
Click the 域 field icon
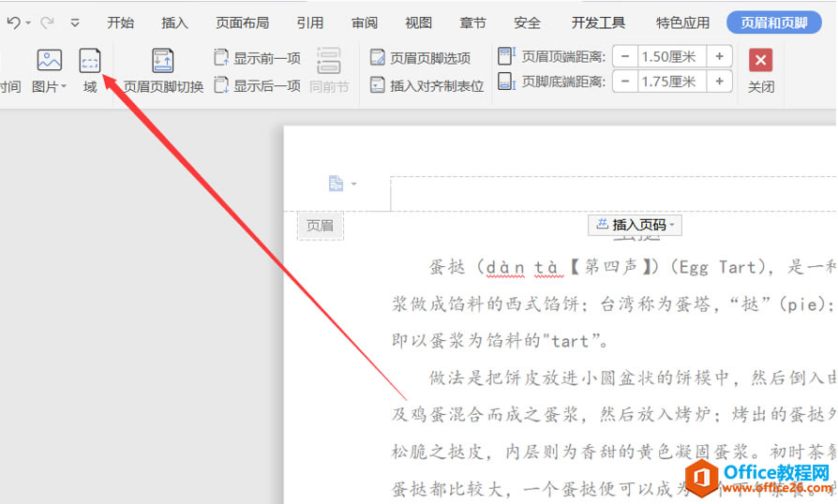pyautogui.click(x=90, y=61)
